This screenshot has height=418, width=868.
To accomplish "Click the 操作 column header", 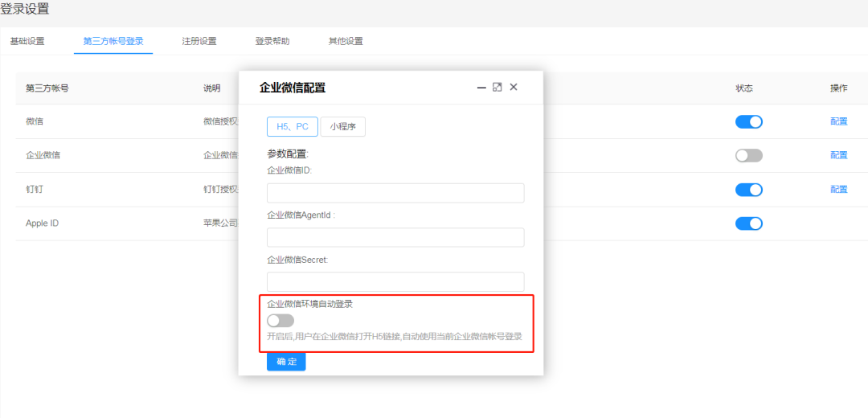I will pyautogui.click(x=838, y=88).
